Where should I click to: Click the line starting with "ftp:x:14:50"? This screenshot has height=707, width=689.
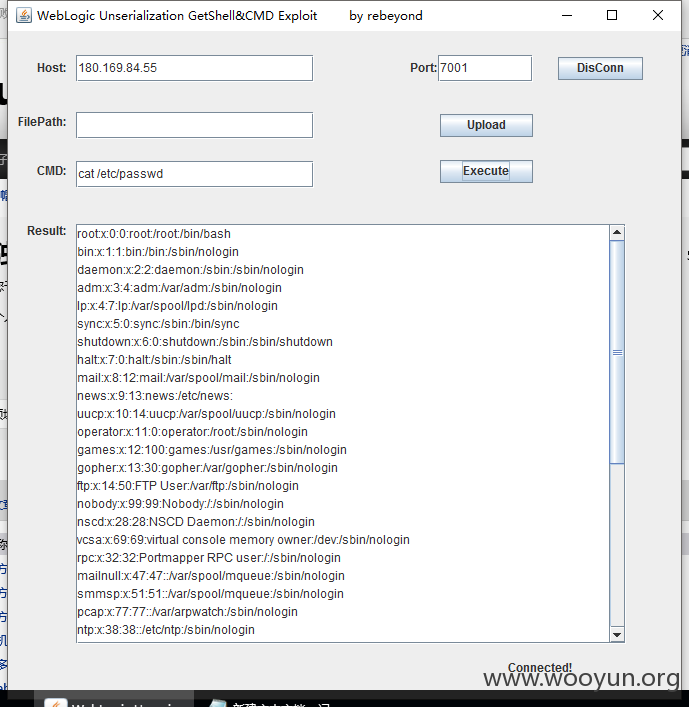pos(188,487)
